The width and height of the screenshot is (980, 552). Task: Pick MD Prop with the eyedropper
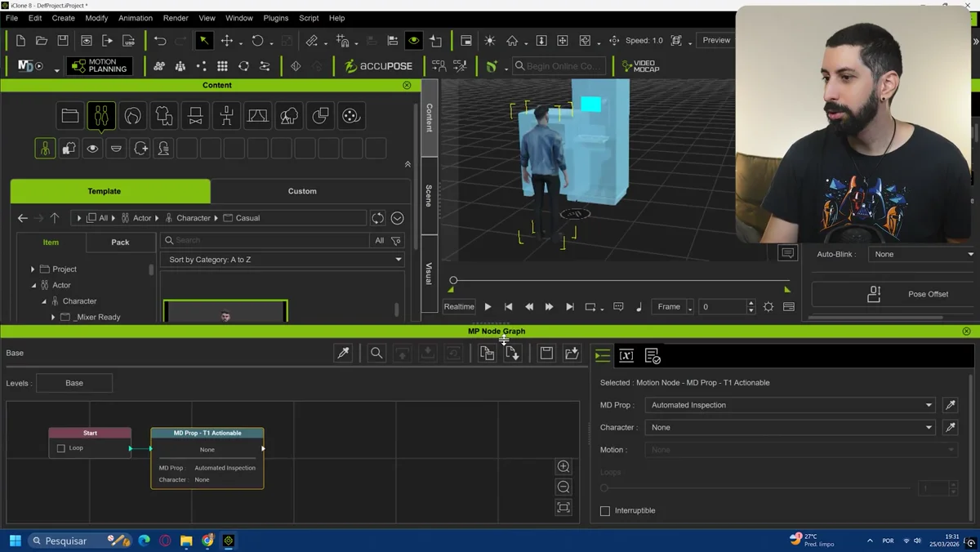(951, 405)
